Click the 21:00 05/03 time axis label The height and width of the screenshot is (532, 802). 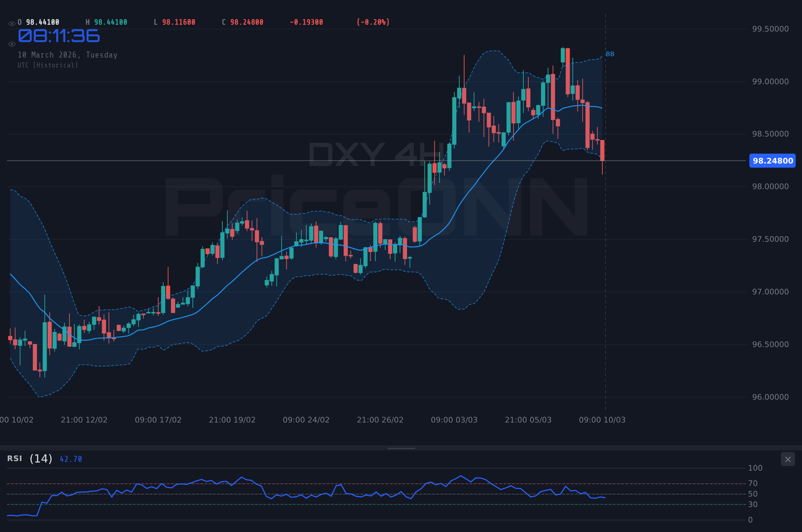click(x=528, y=420)
